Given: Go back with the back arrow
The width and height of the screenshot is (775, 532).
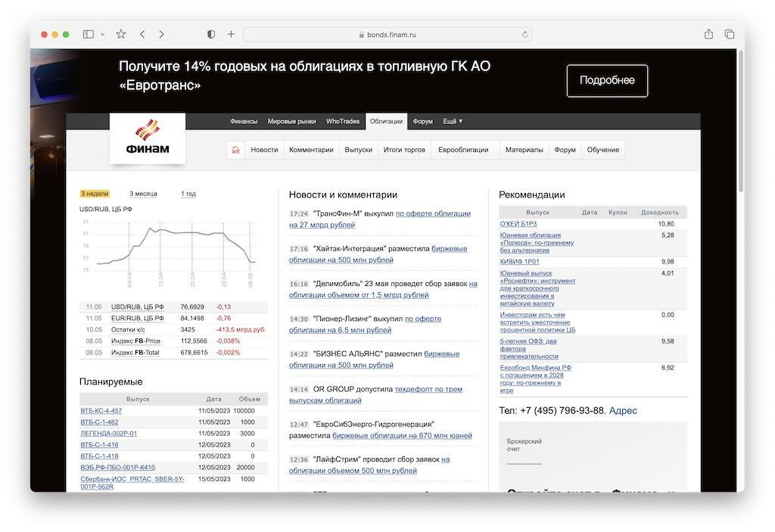Looking at the screenshot, I should click(142, 34).
